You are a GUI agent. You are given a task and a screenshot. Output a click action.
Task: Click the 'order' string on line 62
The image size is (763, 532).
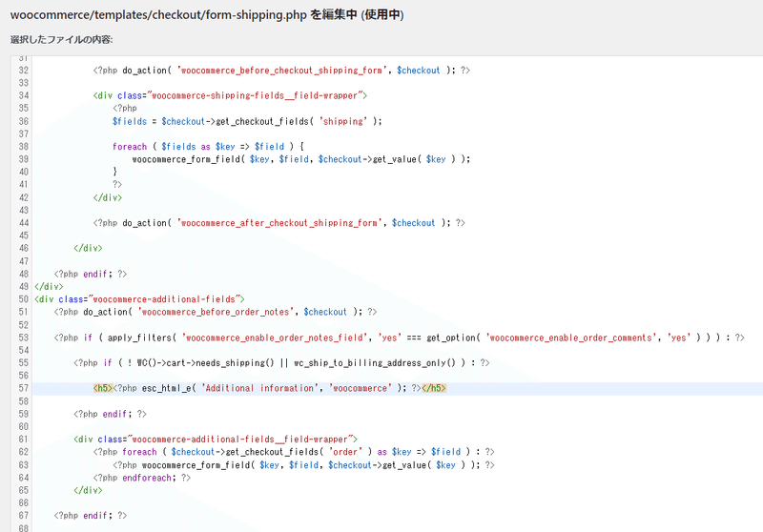tap(346, 452)
